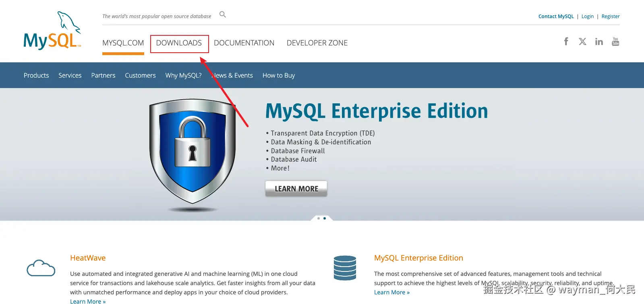The width and height of the screenshot is (644, 304).
Task: Follow the Contact MySQL link
Action: click(556, 16)
